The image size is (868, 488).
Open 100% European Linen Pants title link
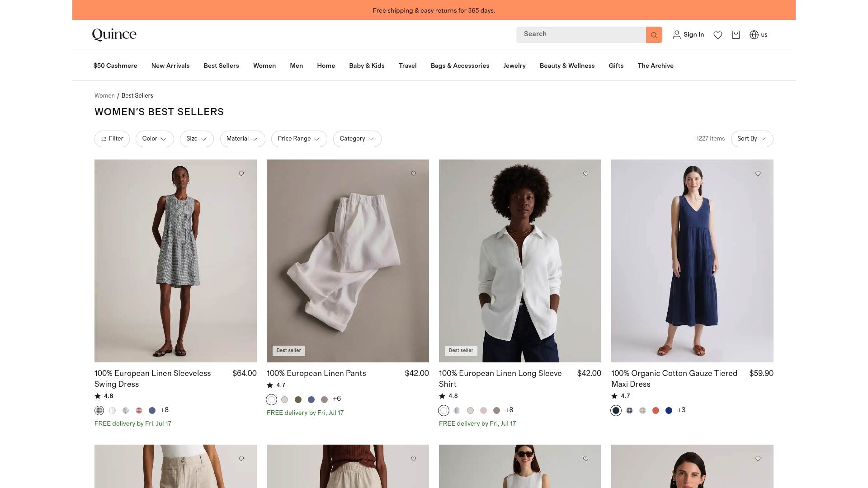point(316,373)
